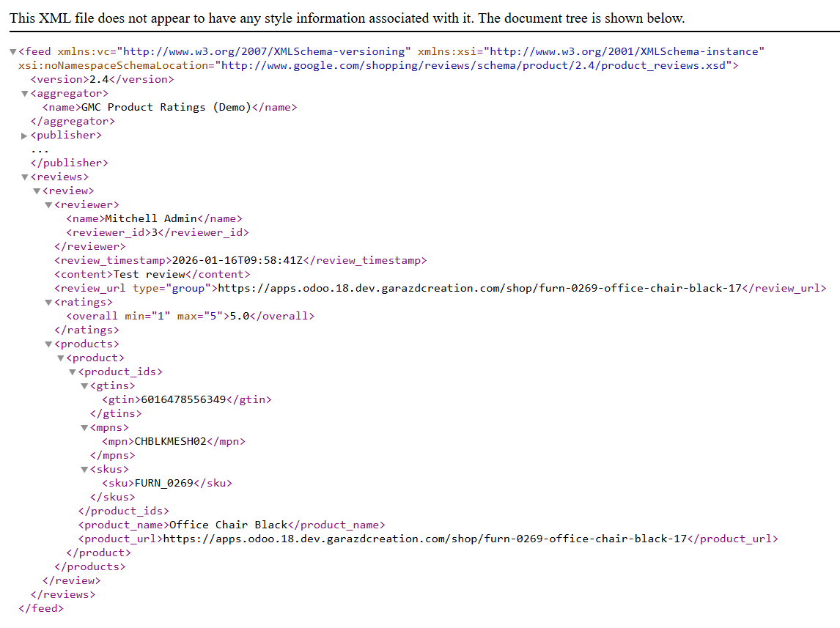840x628 pixels.
Task: Click the content text Test review
Action: tap(150, 274)
